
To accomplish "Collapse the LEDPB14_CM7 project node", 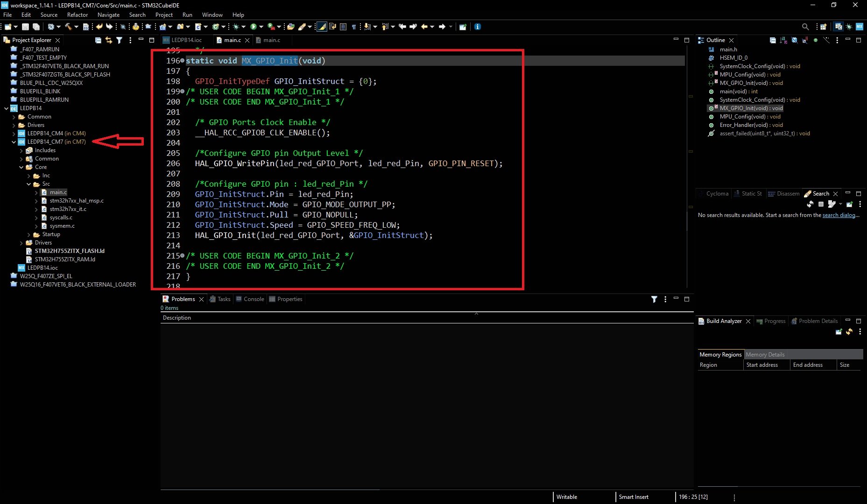I will coord(14,142).
